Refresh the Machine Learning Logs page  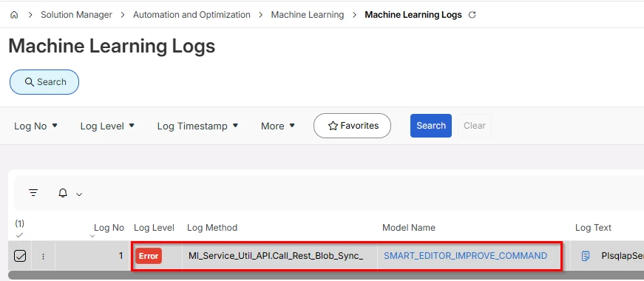[472, 15]
